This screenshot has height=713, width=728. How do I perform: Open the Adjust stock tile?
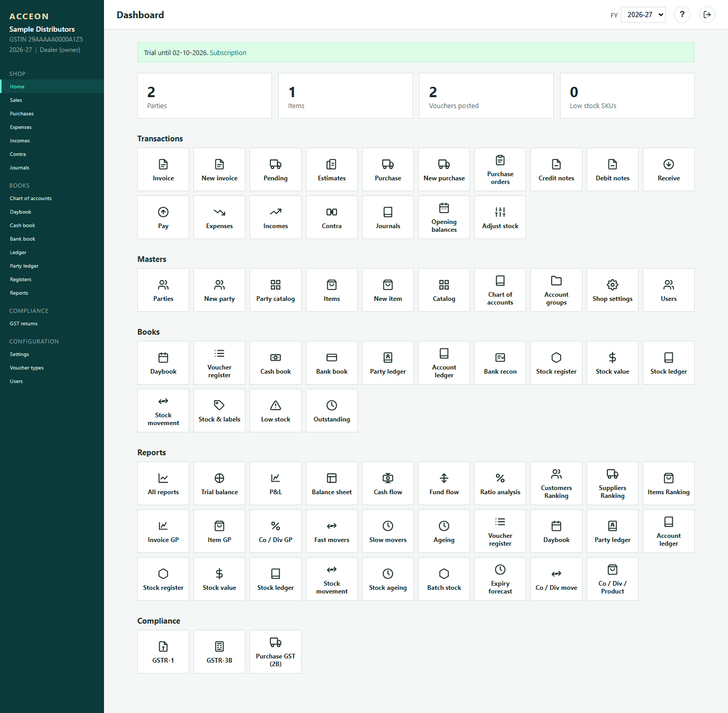point(500,217)
